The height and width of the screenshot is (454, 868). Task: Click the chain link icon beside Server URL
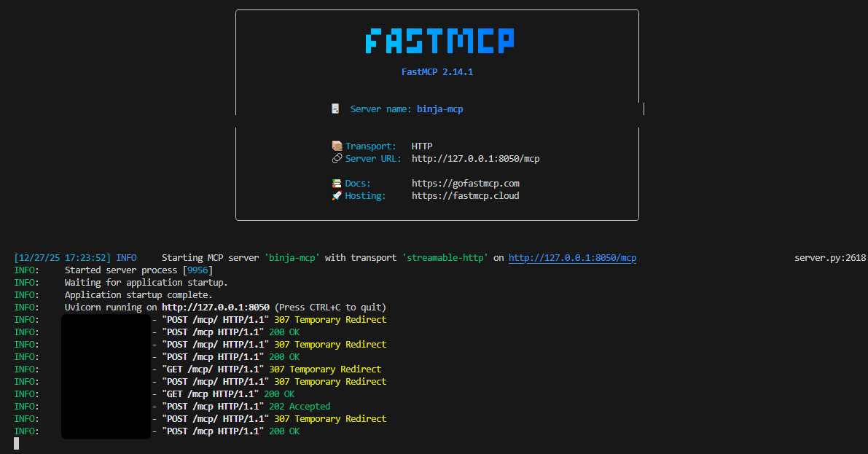tap(337, 159)
